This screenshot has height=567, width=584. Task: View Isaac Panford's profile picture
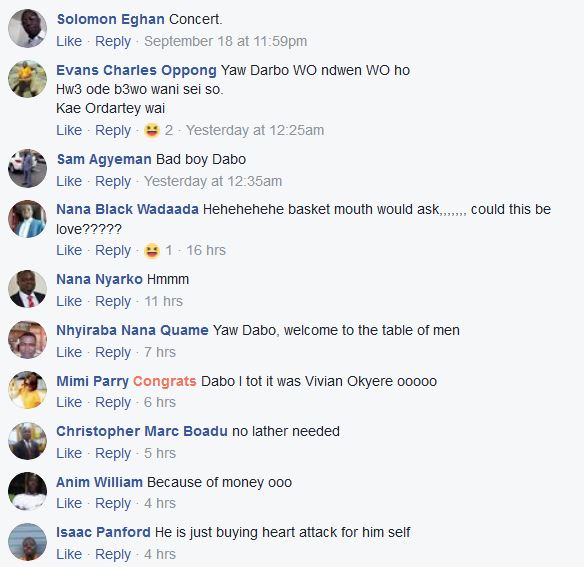click(x=28, y=542)
